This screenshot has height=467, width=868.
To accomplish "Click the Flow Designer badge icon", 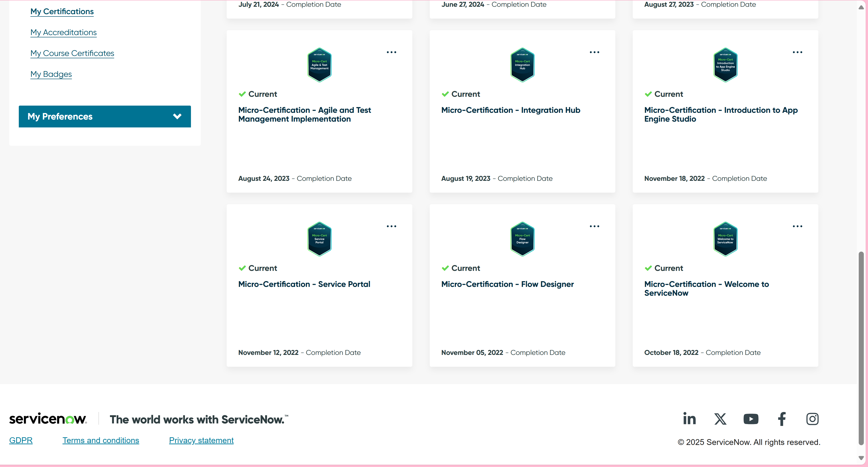I will (522, 239).
